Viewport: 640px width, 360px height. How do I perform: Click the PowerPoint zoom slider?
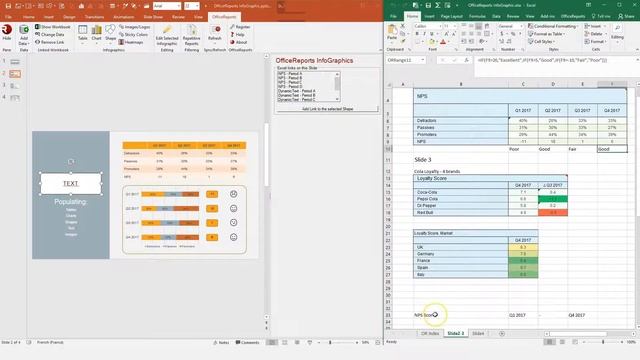[x=337, y=342]
